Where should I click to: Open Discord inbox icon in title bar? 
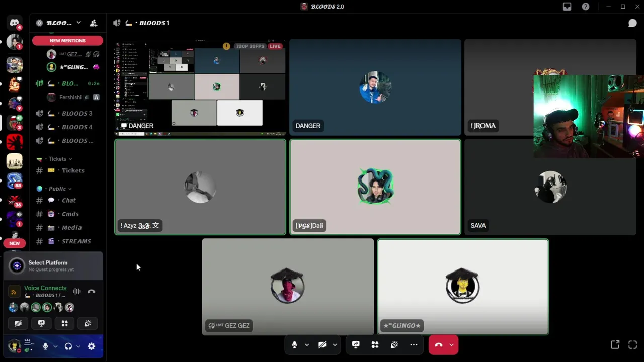tap(567, 7)
